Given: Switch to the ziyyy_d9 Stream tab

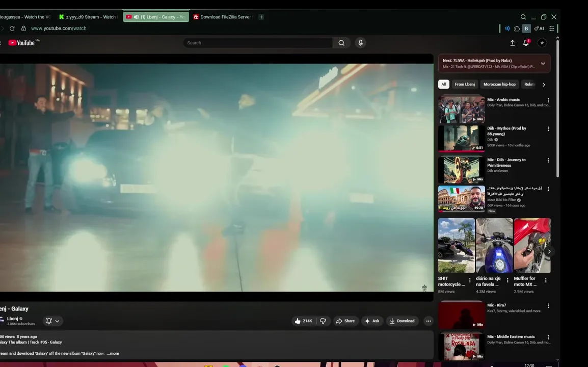Looking at the screenshot, I should click(x=89, y=17).
